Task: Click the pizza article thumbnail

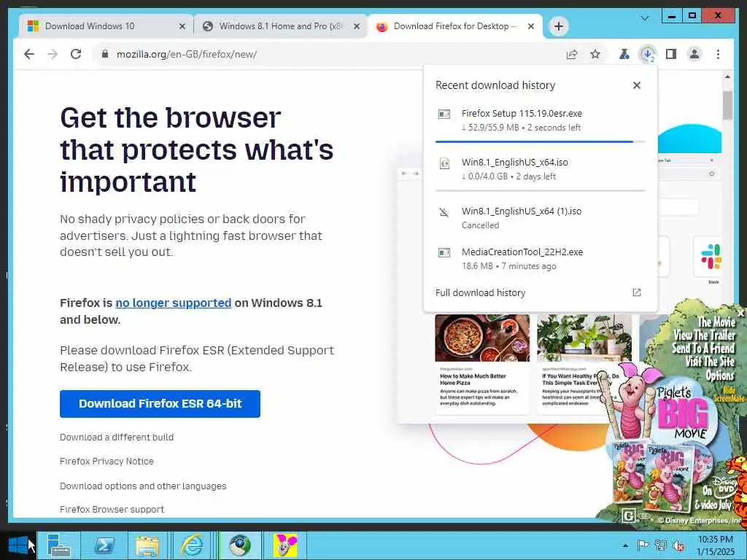Action: 482,338
